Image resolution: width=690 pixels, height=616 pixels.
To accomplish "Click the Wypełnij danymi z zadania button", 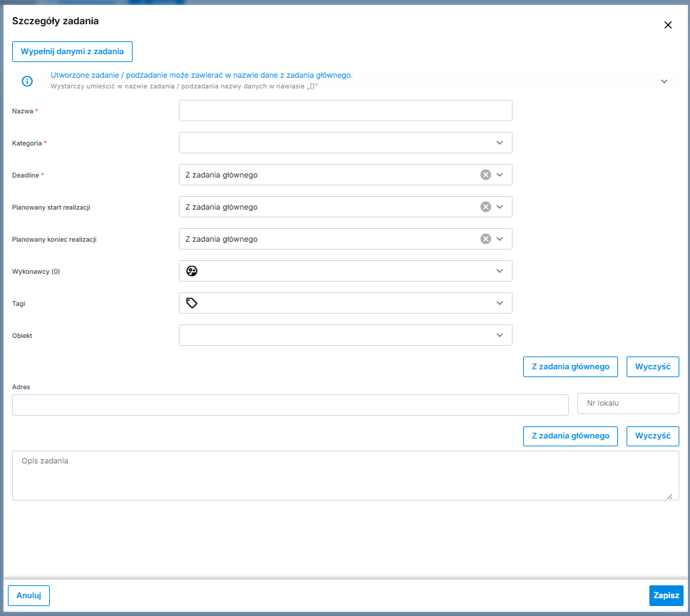I will (x=72, y=51).
